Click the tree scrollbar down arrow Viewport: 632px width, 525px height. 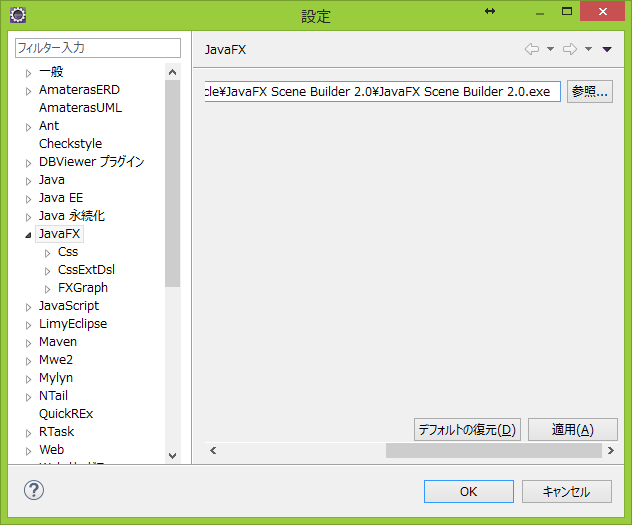click(173, 456)
